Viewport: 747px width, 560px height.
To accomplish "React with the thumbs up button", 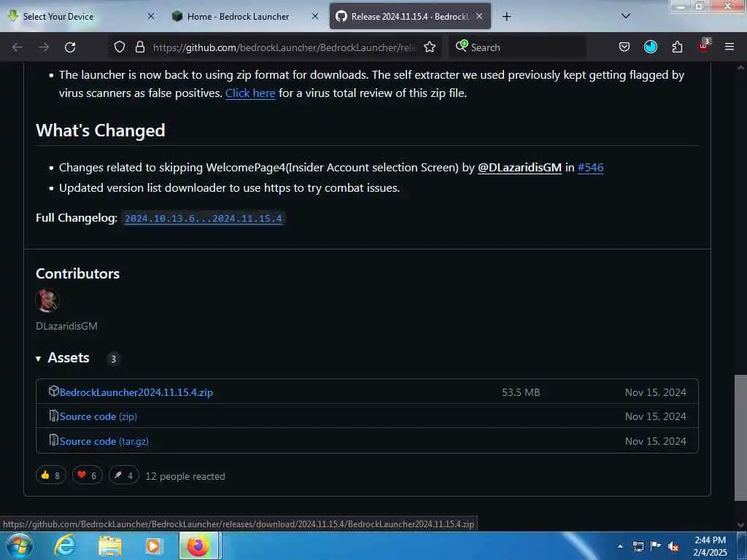I will (50, 475).
